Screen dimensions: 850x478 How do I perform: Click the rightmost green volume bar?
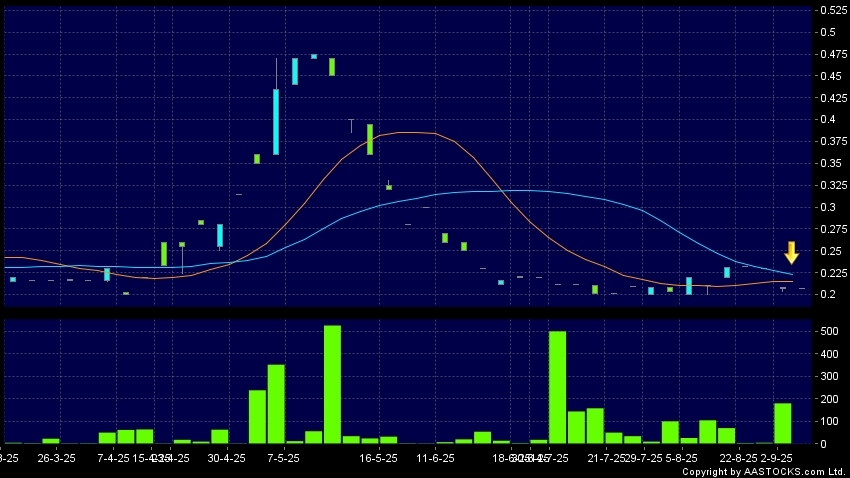click(x=783, y=423)
